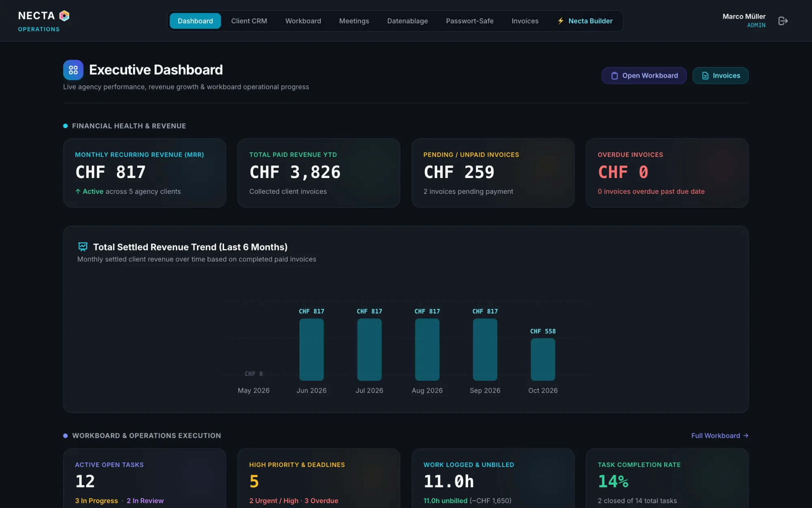
Task: Click the Executive Dashboard grid icon
Action: coord(73,70)
